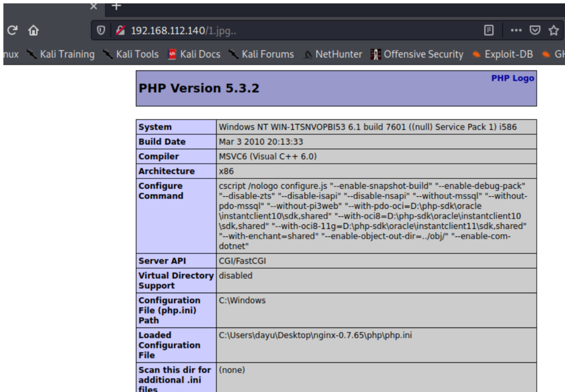The height and width of the screenshot is (392, 565).
Task: Open tracking protection shield icon
Action: [101, 31]
